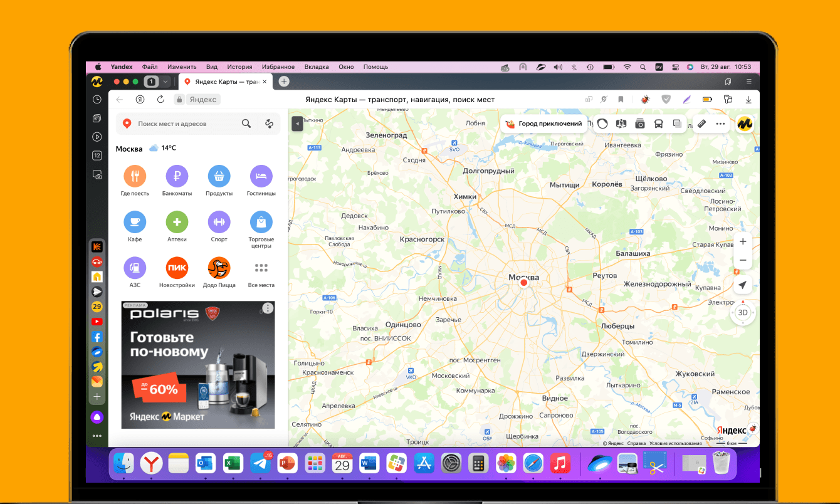
Task: Open the Файл menu
Action: [x=150, y=66]
